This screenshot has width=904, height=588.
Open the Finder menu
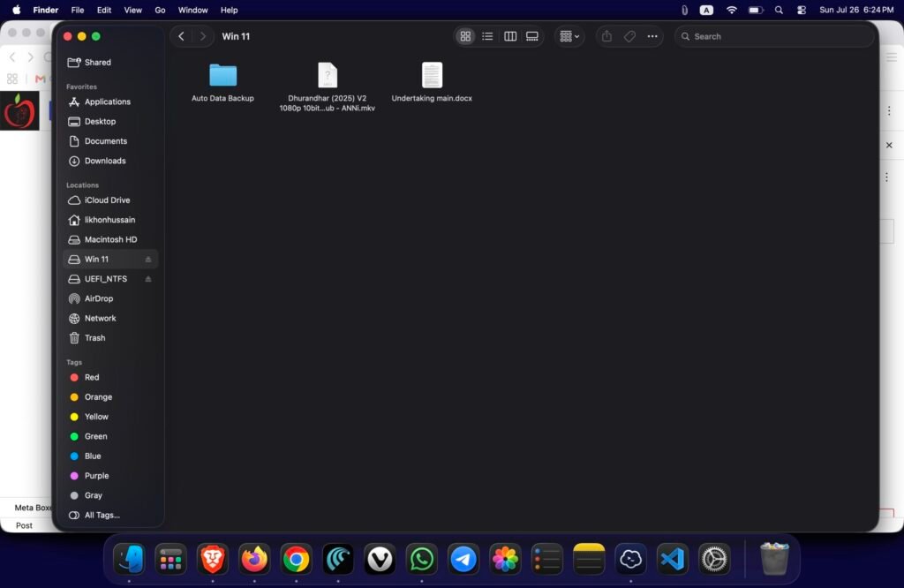click(46, 10)
